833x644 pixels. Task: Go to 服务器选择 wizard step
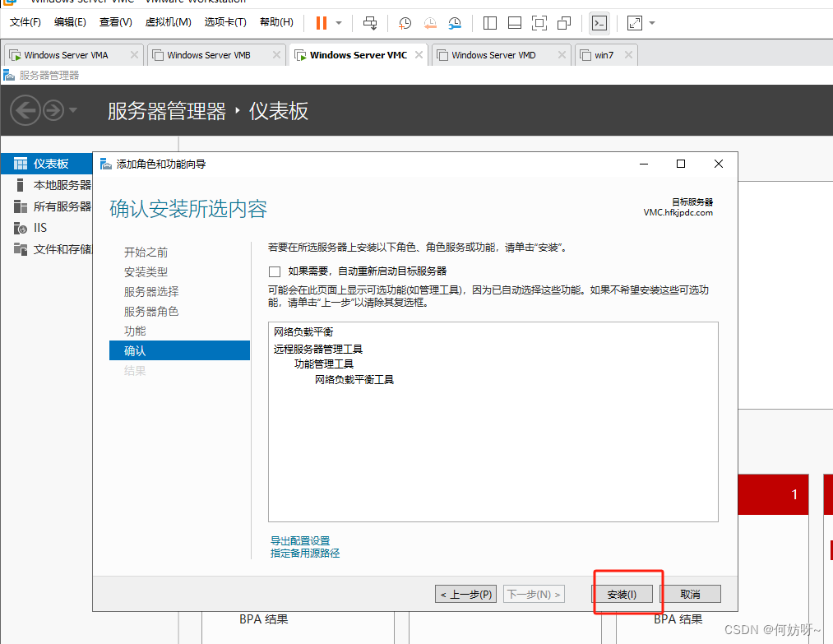coord(151,292)
